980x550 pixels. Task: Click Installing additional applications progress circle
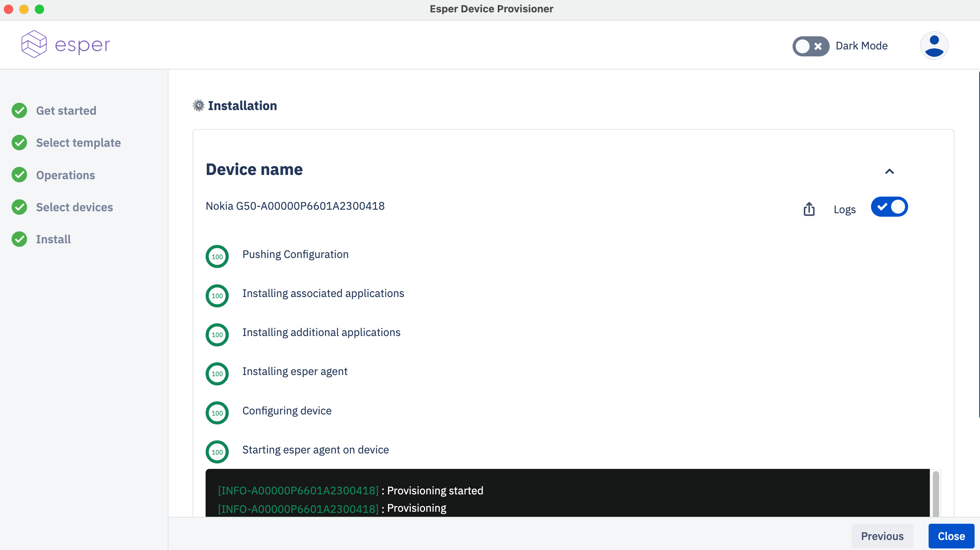[217, 334]
